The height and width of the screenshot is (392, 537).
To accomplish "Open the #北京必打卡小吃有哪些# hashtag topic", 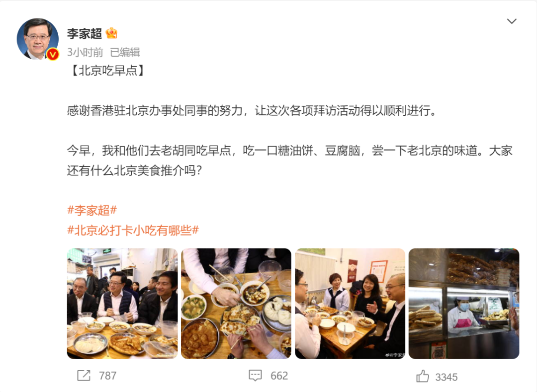I will point(133,230).
